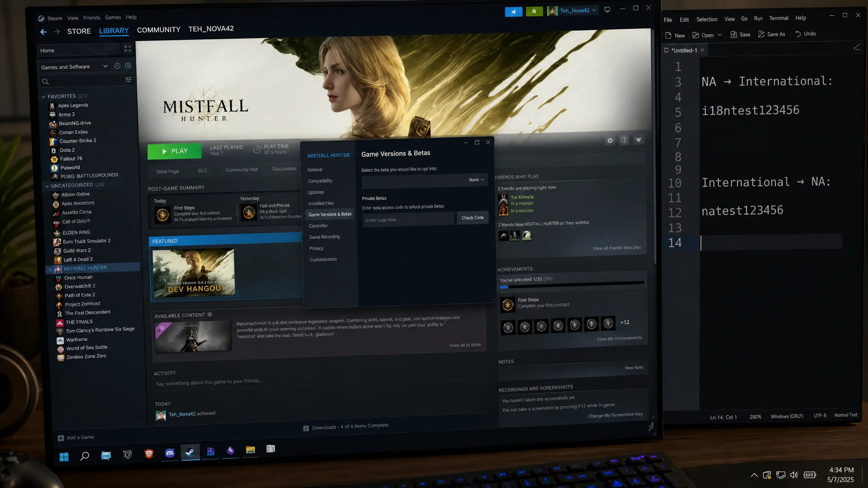Click the First Steps achievement icon under Achievements
The width and height of the screenshot is (868, 488).
point(508,305)
